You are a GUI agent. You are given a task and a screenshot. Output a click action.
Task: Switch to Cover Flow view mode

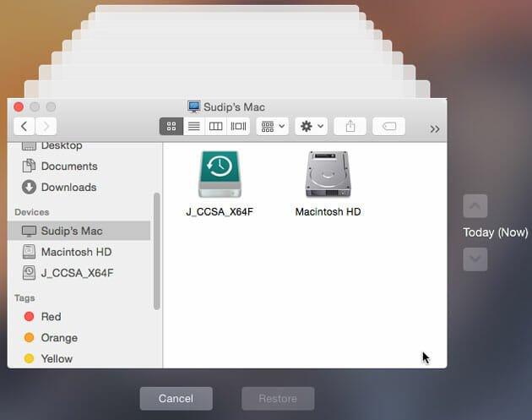click(239, 126)
